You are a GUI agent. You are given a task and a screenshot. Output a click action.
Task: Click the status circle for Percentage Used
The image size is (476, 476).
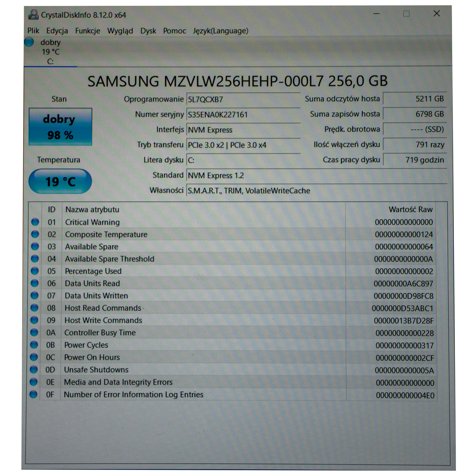(x=35, y=271)
